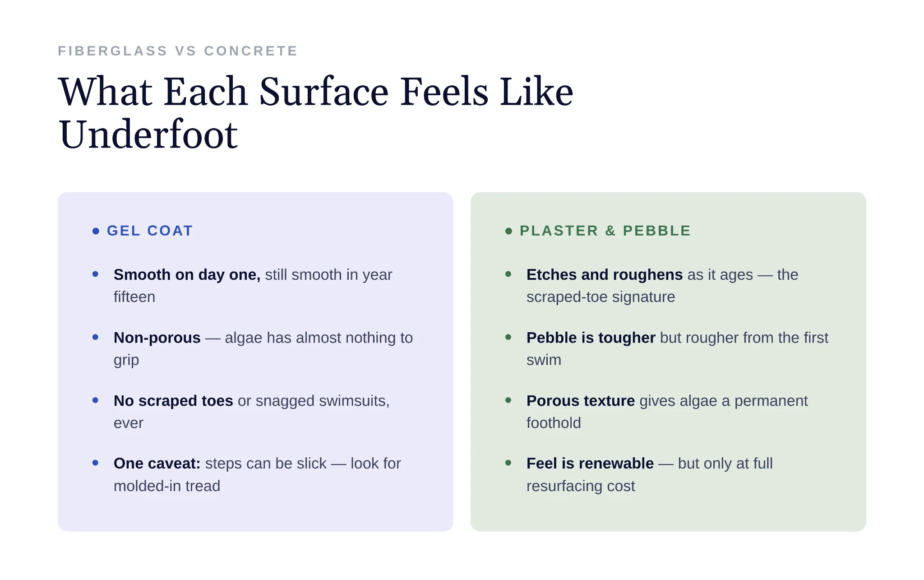Click the slide title What Each Surface Feels Like
The height and width of the screenshot is (580, 924).
[316, 92]
